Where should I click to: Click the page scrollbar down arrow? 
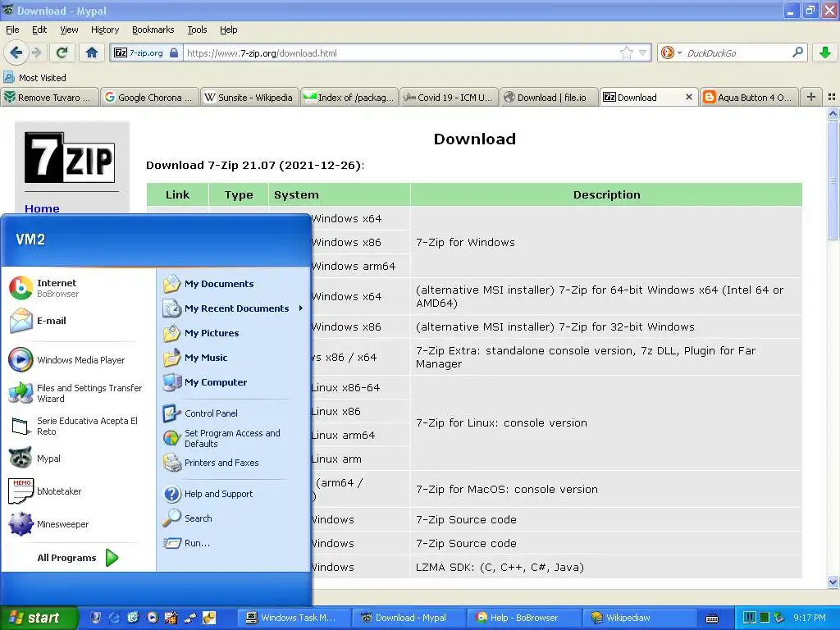coord(833,582)
